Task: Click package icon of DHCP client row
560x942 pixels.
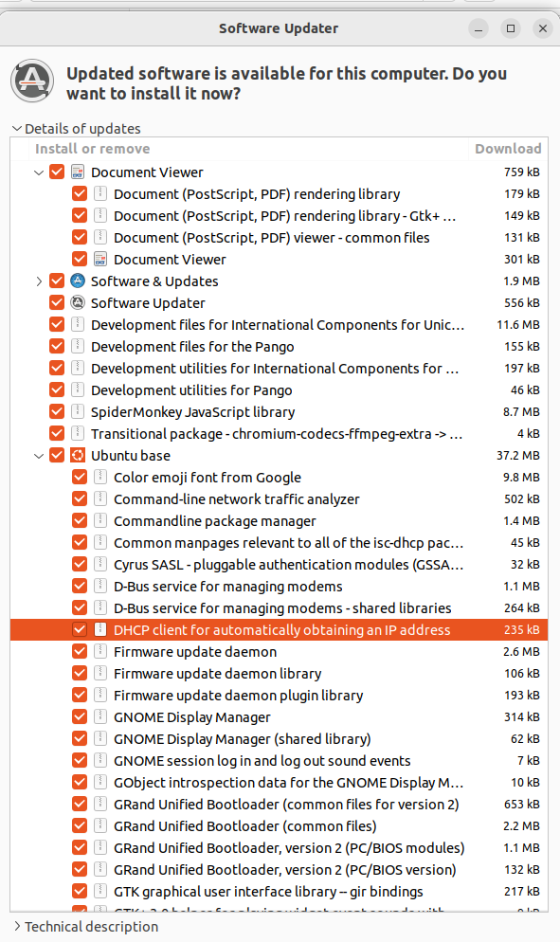Action: pos(100,629)
